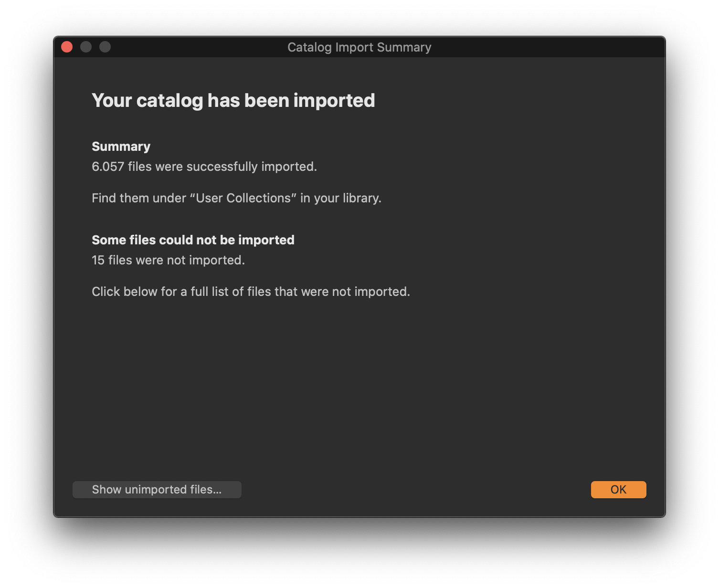This screenshot has height=588, width=719.
Task: Click the Catalog Import Summary window title
Action: [x=359, y=47]
